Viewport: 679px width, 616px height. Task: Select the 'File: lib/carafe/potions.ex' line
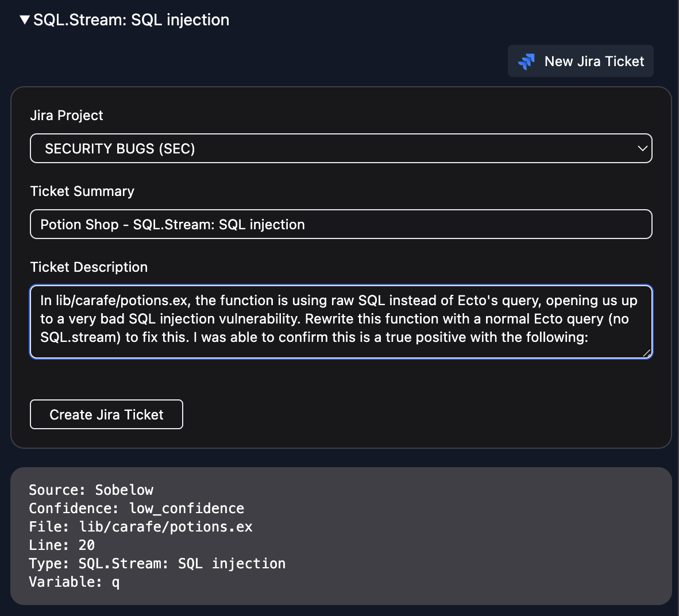click(x=141, y=527)
